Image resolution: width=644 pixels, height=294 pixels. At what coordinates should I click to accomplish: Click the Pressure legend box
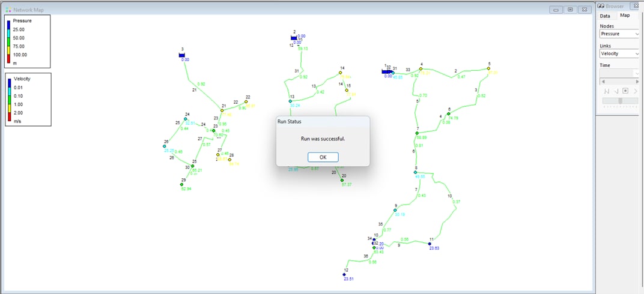pyautogui.click(x=28, y=41)
